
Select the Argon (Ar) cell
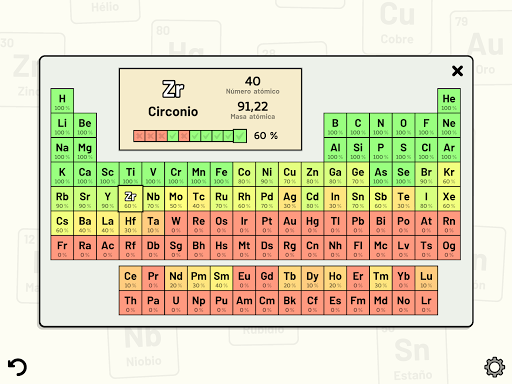tap(449, 150)
